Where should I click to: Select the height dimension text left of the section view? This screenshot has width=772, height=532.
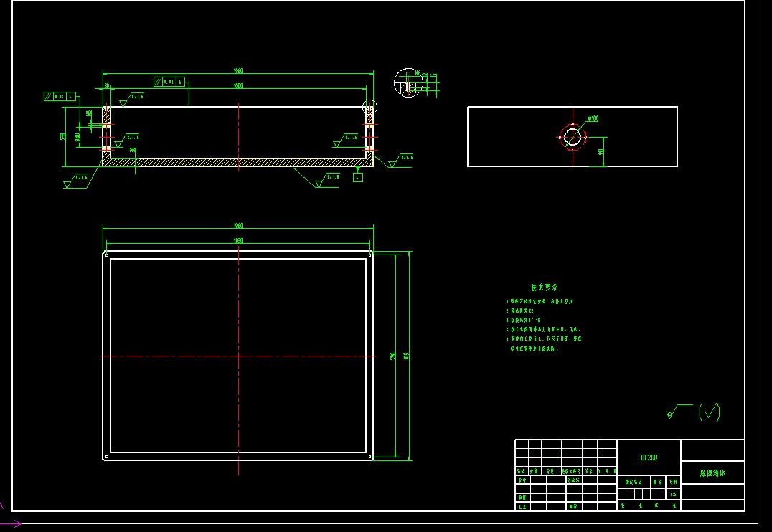point(62,136)
